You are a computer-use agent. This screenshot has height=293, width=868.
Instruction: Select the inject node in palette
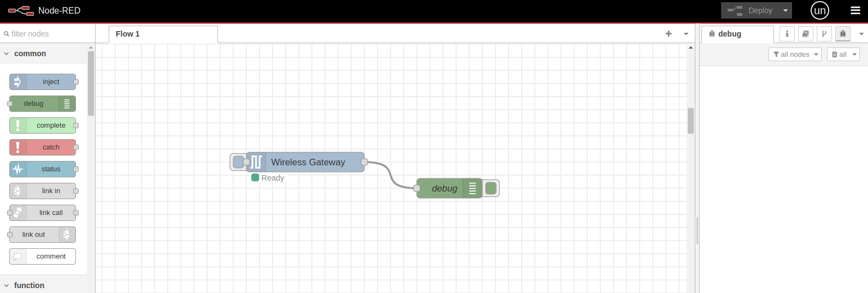pos(43,82)
